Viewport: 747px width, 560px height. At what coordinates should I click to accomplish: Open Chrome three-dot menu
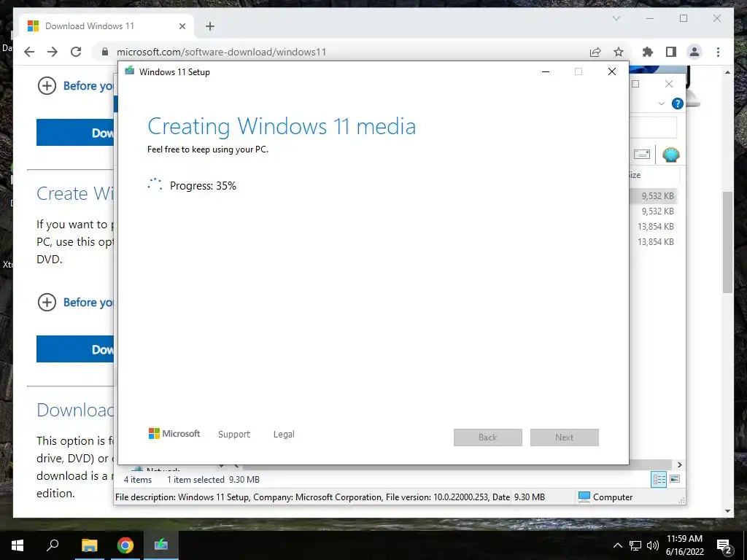pyautogui.click(x=718, y=52)
